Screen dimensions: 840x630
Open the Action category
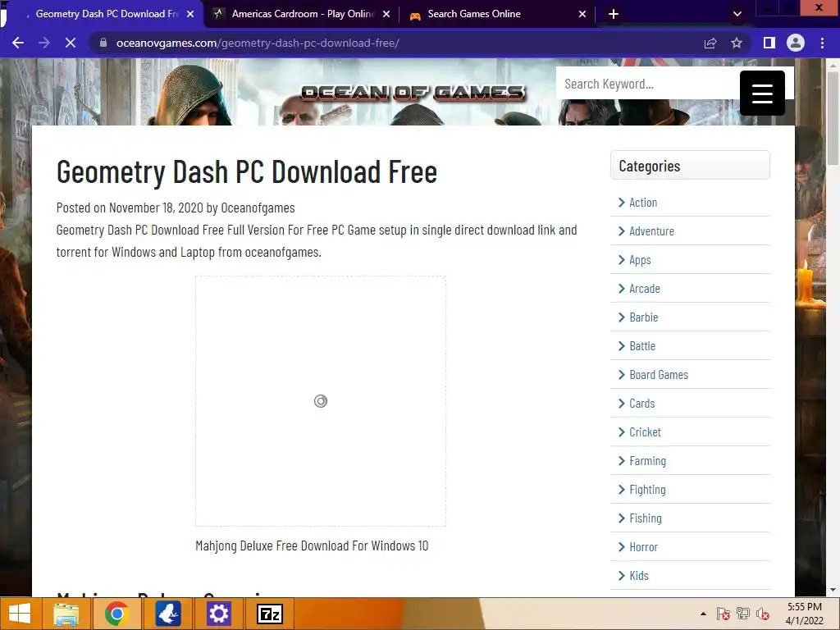click(643, 203)
